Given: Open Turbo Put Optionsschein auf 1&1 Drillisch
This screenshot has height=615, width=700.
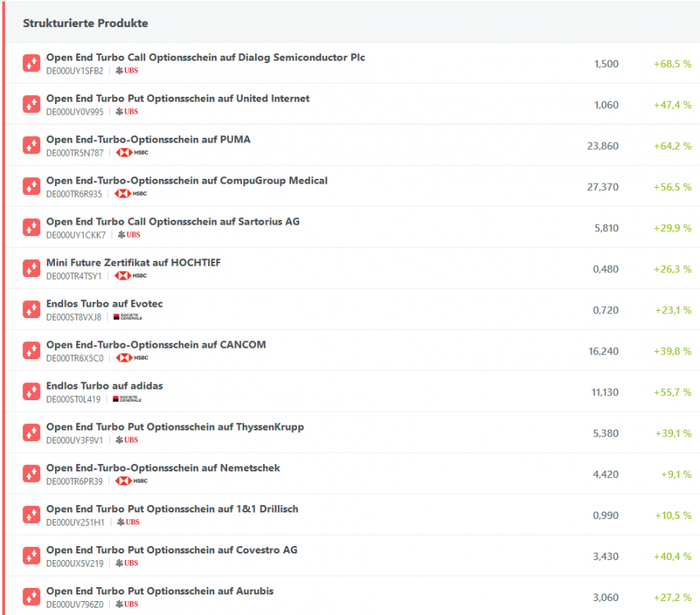Looking at the screenshot, I should (x=172, y=508).
